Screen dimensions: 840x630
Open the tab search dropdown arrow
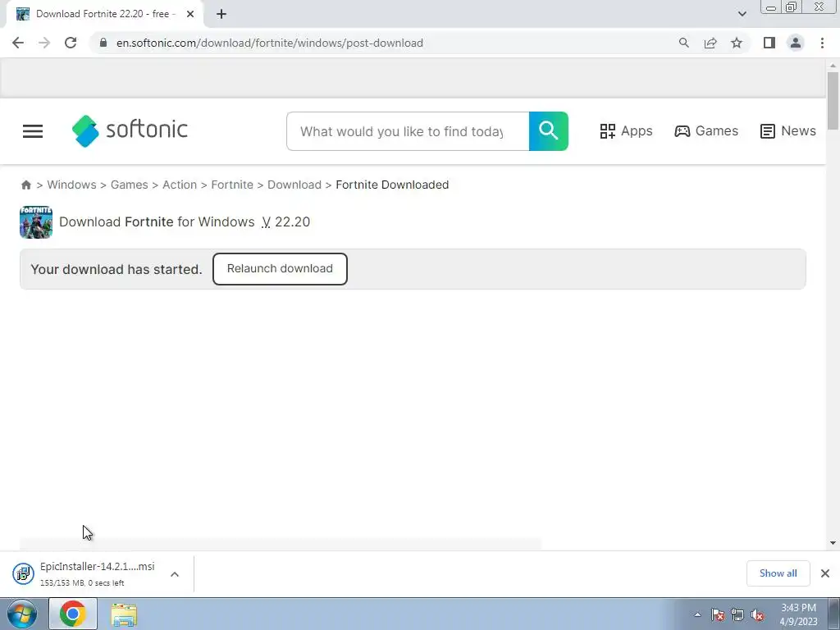click(x=742, y=14)
